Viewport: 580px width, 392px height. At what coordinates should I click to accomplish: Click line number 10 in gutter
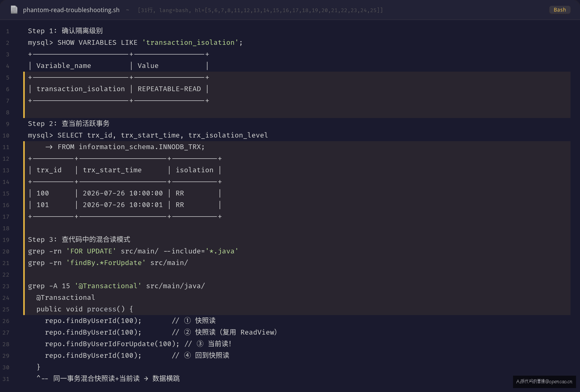[6, 136]
